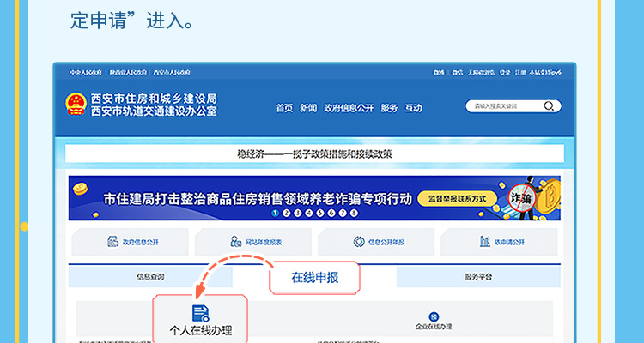Click the 企业在线办理 round icon
The height and width of the screenshot is (343, 644).
[x=434, y=316]
